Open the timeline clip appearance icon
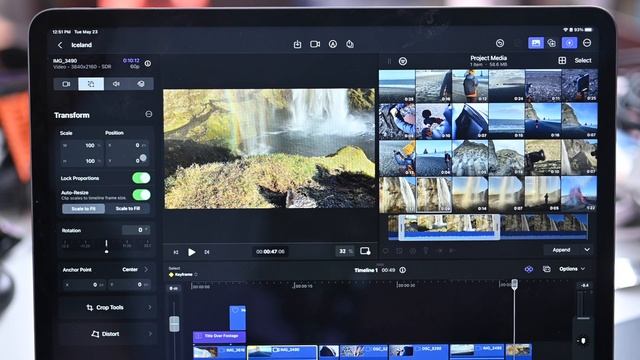The width and height of the screenshot is (640, 360). [547, 269]
